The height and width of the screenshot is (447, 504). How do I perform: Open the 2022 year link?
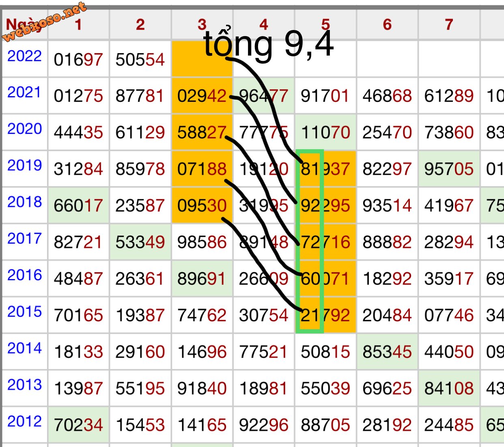click(24, 56)
